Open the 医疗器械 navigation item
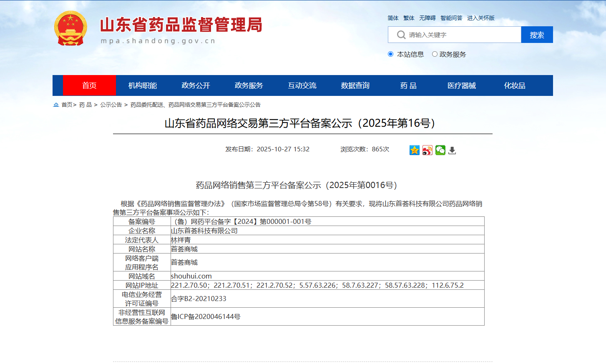 click(x=461, y=85)
